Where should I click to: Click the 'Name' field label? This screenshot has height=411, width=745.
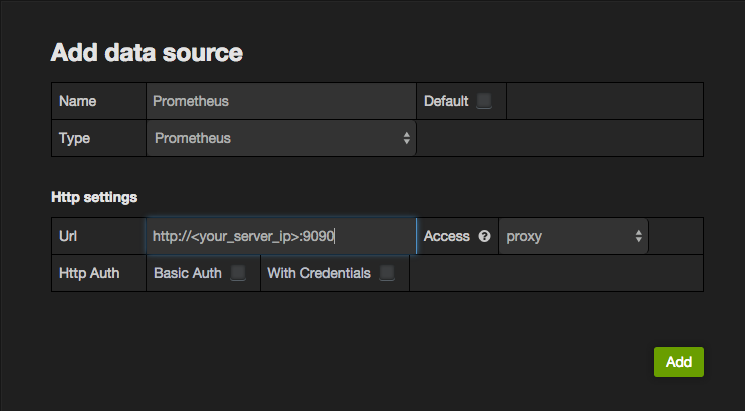point(77,101)
